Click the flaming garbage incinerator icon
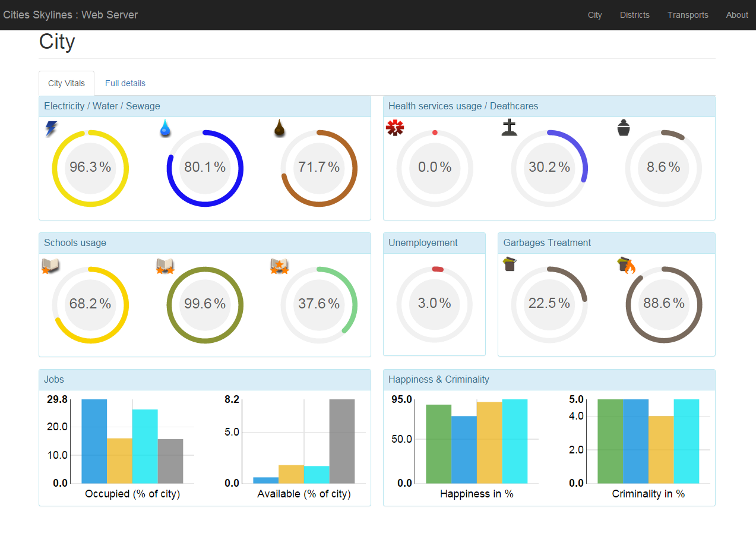The height and width of the screenshot is (539, 756). 625,265
